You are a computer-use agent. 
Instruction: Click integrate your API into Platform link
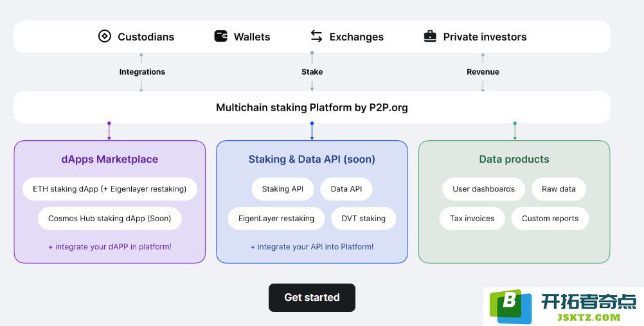coord(312,247)
